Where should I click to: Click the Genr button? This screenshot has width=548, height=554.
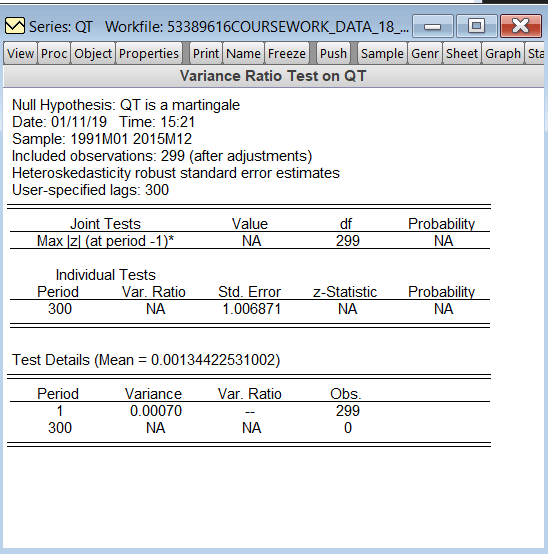(x=425, y=54)
